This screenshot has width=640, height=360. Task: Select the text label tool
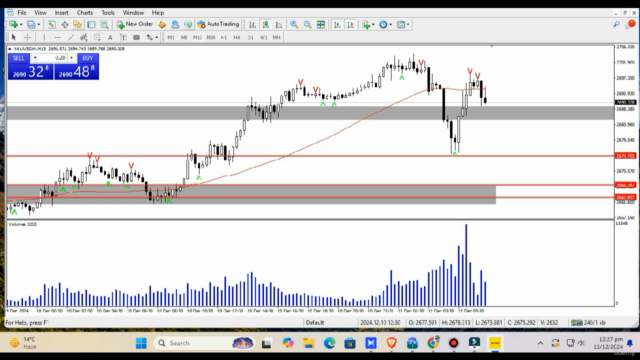pos(123,37)
